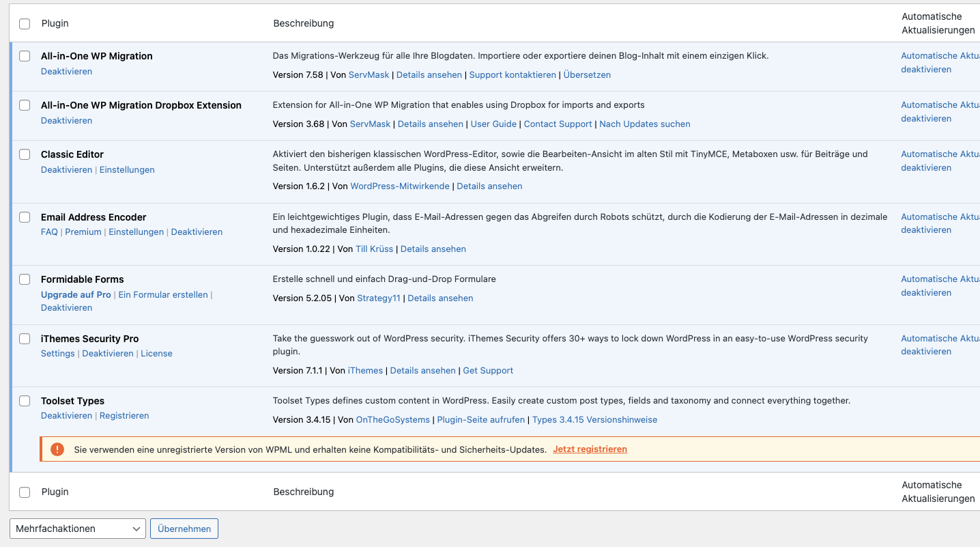Click the orange warning icon in WPML notice
Image resolution: width=980 pixels, height=547 pixels.
pyautogui.click(x=57, y=449)
